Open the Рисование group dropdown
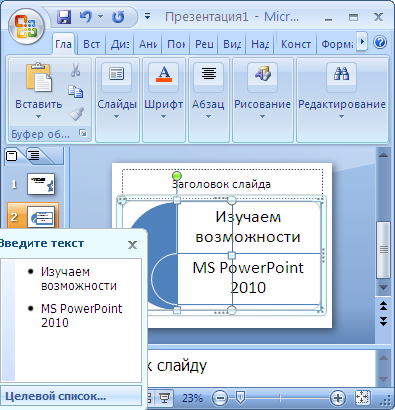 (x=262, y=100)
